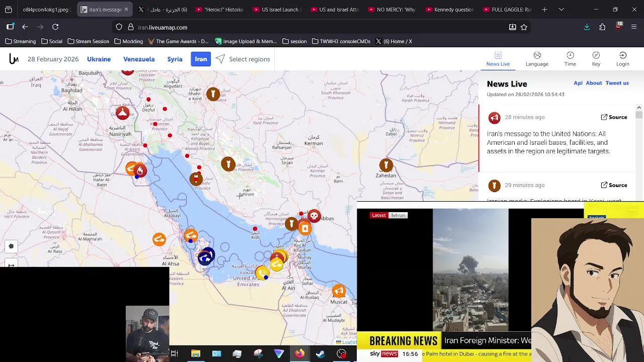The image size is (644, 362).
Task: Close the 'Iran's message' browser tab
Action: [126, 10]
